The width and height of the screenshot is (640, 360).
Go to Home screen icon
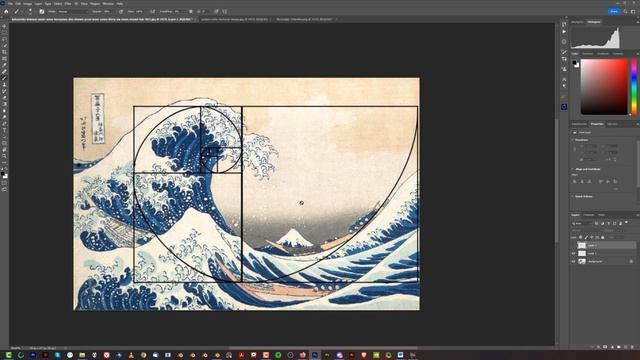tap(6, 11)
